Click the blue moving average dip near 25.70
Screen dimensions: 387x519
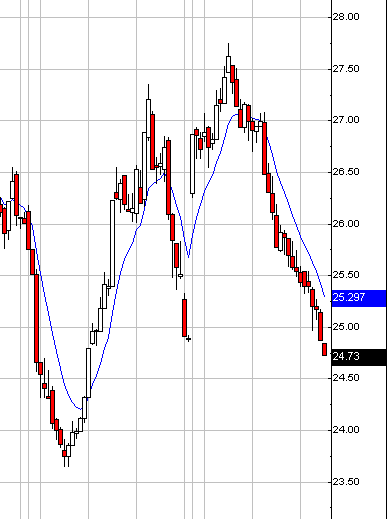pos(189,256)
